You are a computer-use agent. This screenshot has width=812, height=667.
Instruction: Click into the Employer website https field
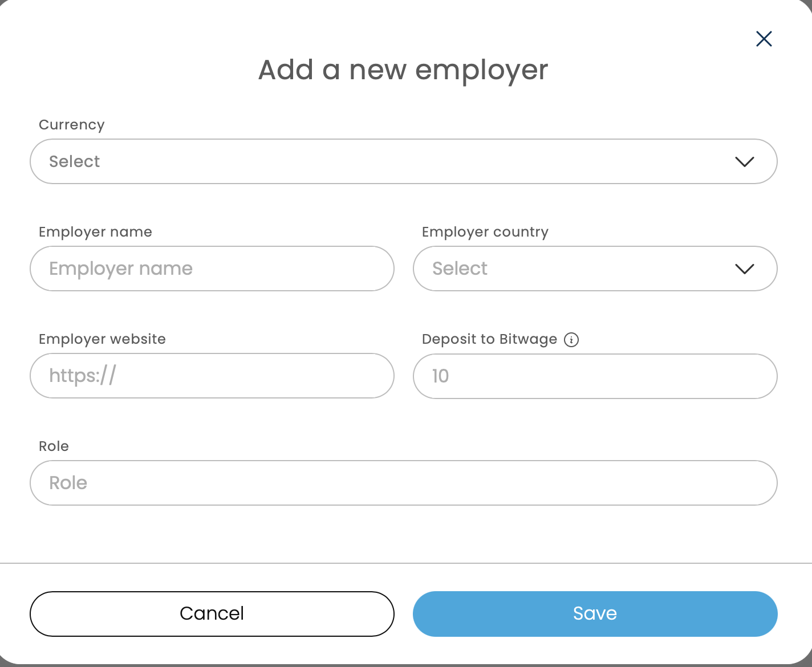coord(212,376)
